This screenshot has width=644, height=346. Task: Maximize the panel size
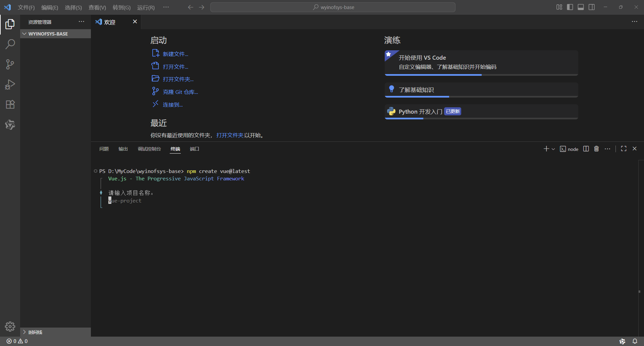coord(624,149)
